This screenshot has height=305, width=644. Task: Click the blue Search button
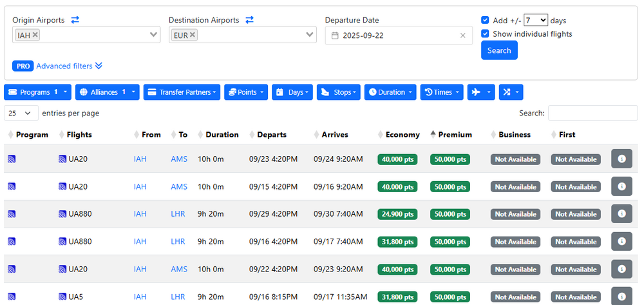pyautogui.click(x=499, y=50)
